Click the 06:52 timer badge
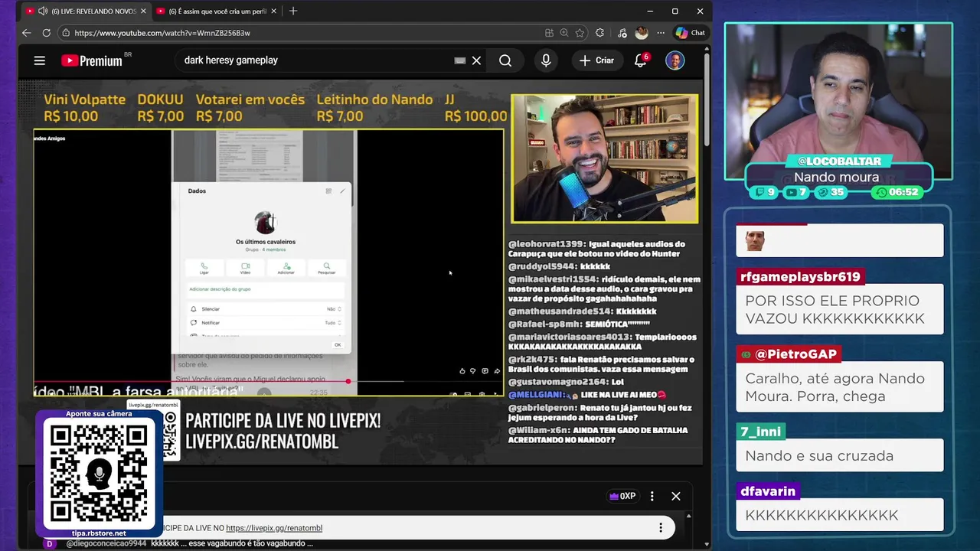 [x=897, y=192]
